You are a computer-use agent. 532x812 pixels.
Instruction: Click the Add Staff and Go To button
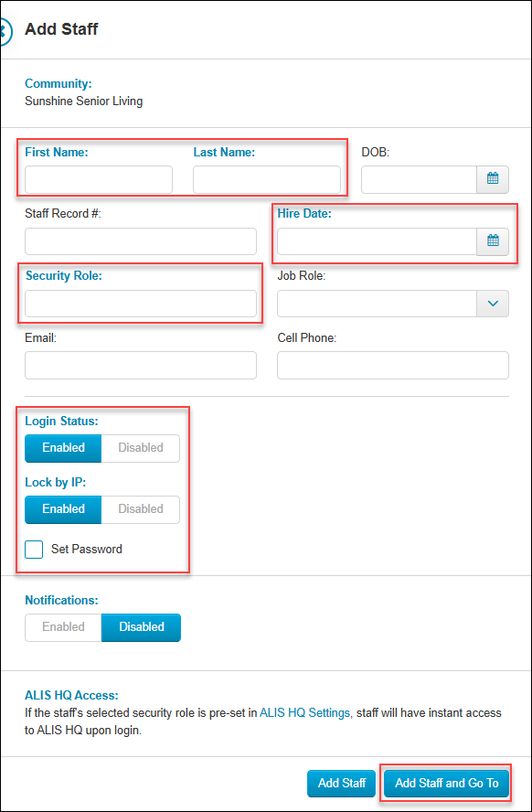point(446,783)
